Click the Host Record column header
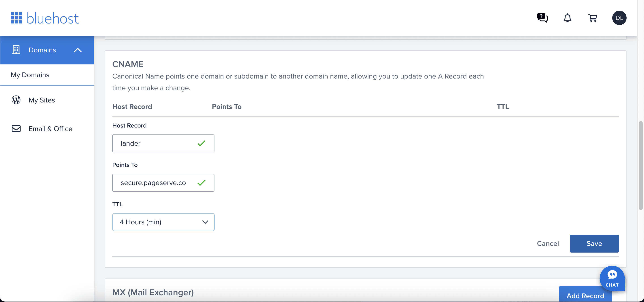 [x=132, y=107]
